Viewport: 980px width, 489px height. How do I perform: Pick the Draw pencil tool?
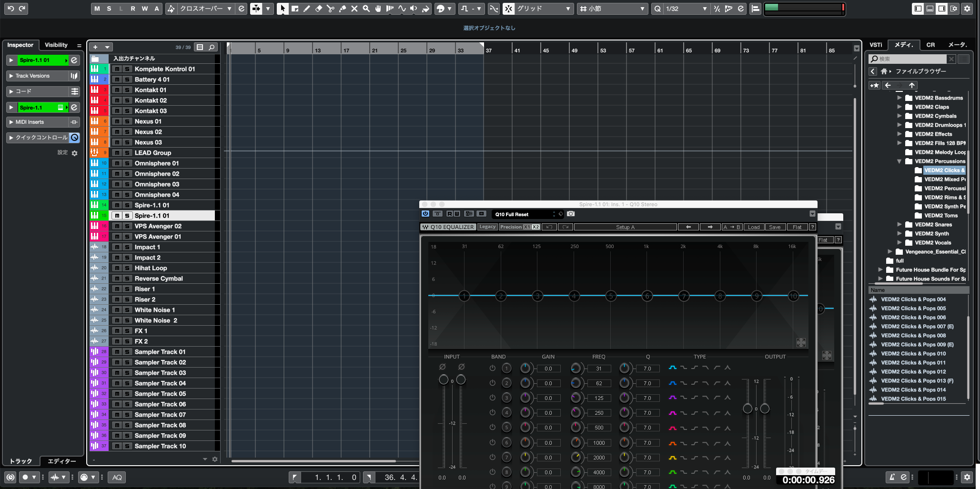click(x=307, y=9)
